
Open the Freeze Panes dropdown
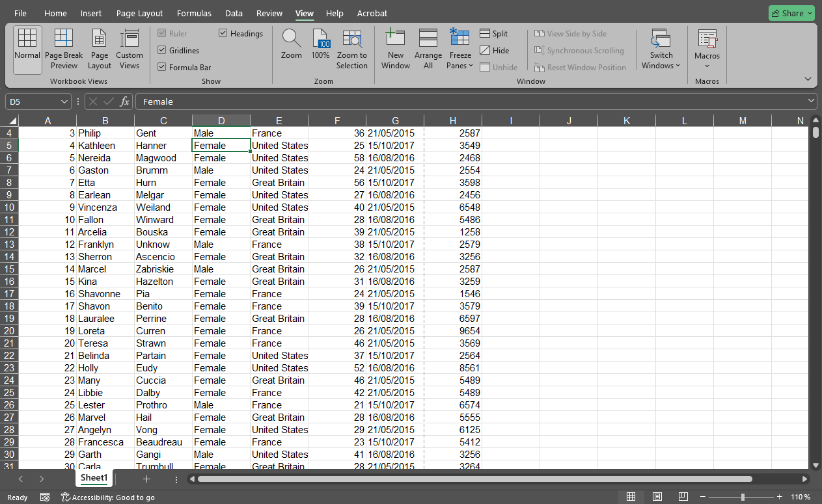pyautogui.click(x=460, y=60)
